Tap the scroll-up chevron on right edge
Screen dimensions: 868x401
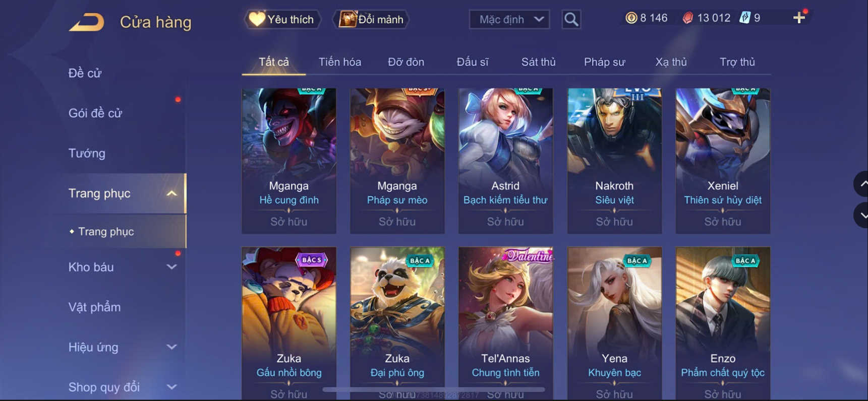point(861,184)
